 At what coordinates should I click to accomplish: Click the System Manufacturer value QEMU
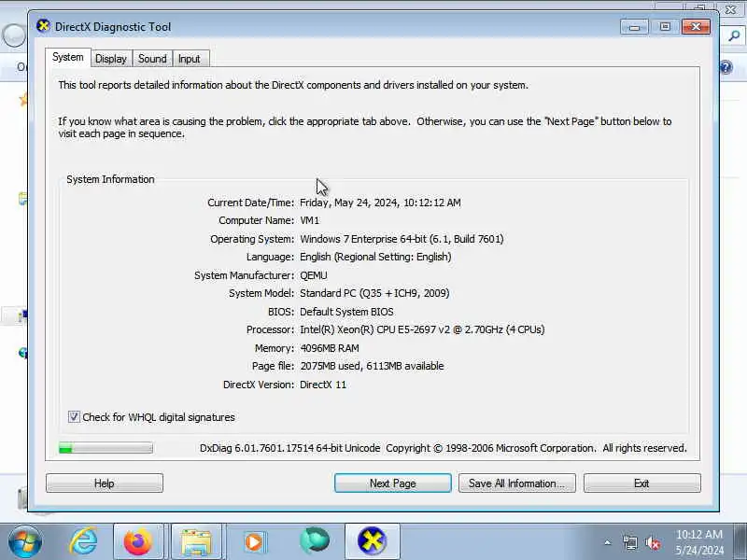click(314, 275)
